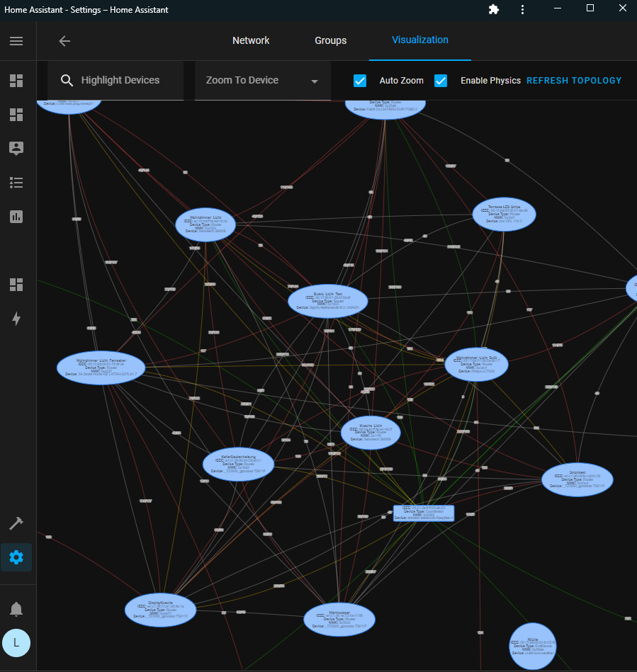Toggle the sidebar hamburger menu
This screenshot has width=637, height=672.
coord(16,41)
